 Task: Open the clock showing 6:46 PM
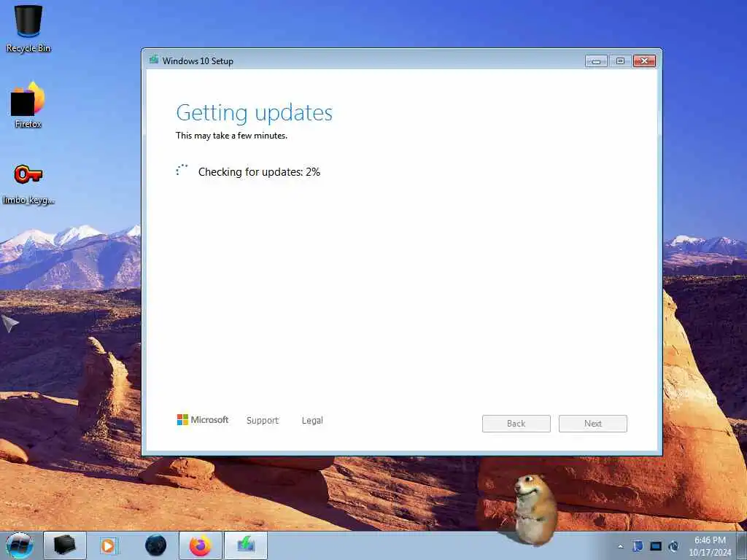tap(710, 546)
